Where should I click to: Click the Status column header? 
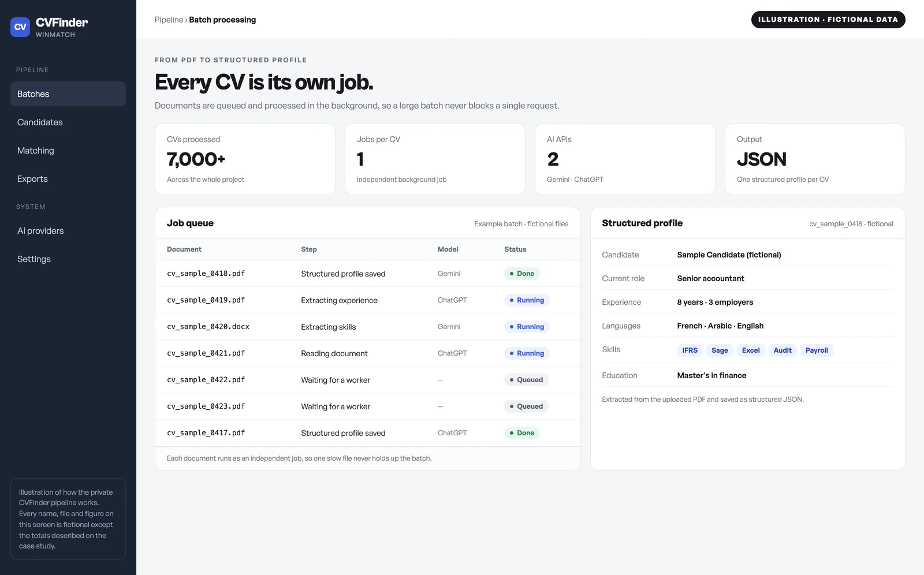click(x=515, y=249)
